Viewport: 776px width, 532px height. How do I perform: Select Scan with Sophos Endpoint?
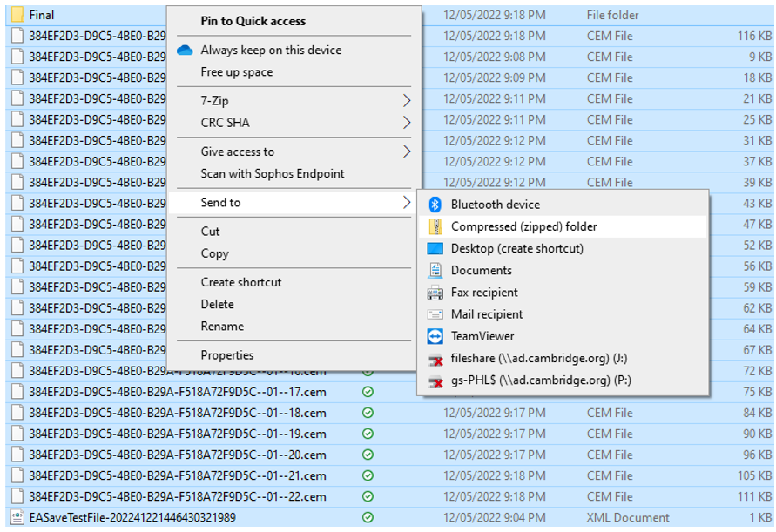(273, 173)
